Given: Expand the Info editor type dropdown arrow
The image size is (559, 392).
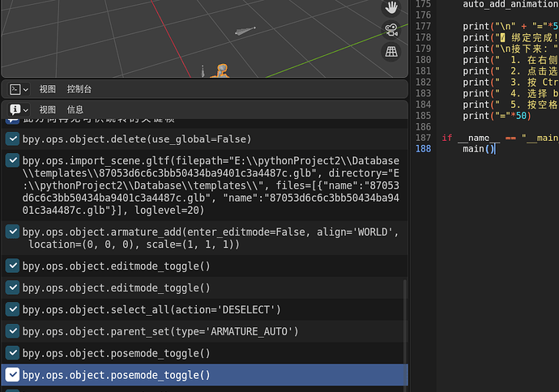Looking at the screenshot, I should [x=25, y=110].
